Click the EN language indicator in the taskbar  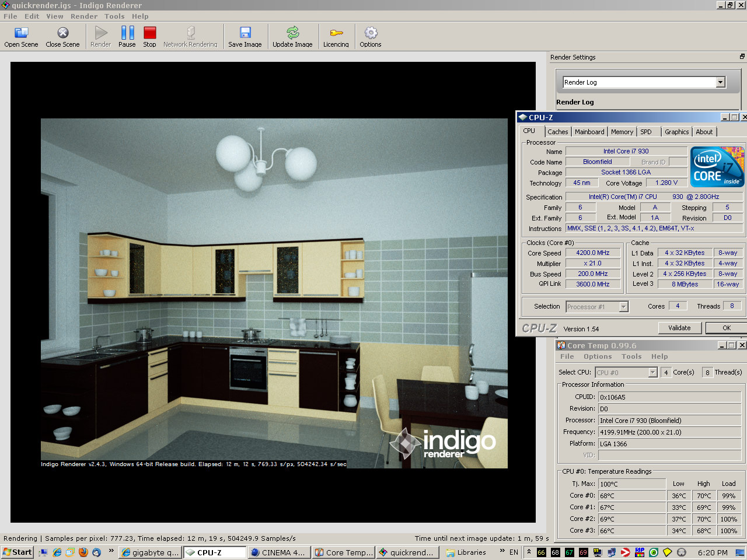[x=514, y=552]
